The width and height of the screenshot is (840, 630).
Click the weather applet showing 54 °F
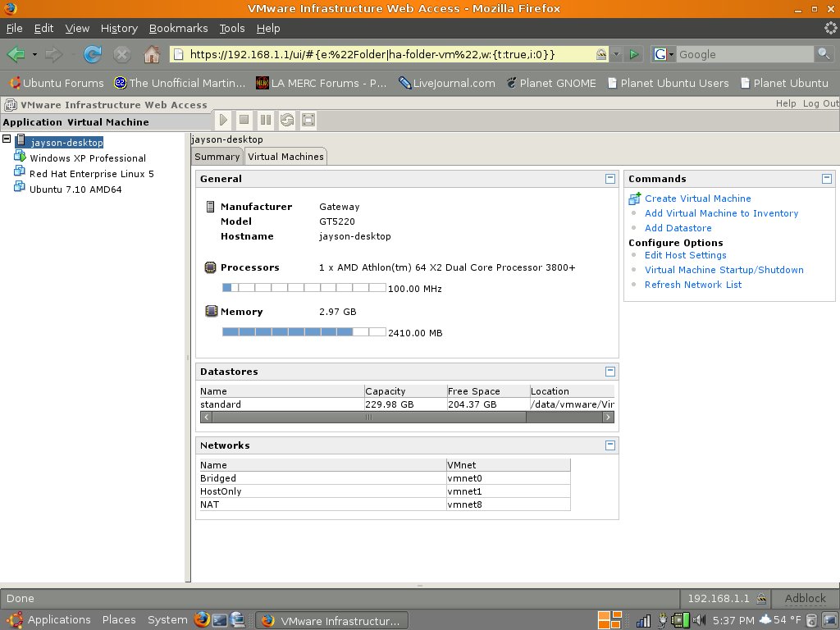click(780, 620)
